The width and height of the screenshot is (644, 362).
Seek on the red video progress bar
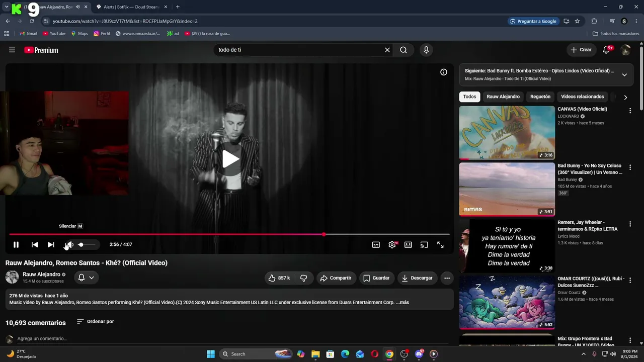229,234
